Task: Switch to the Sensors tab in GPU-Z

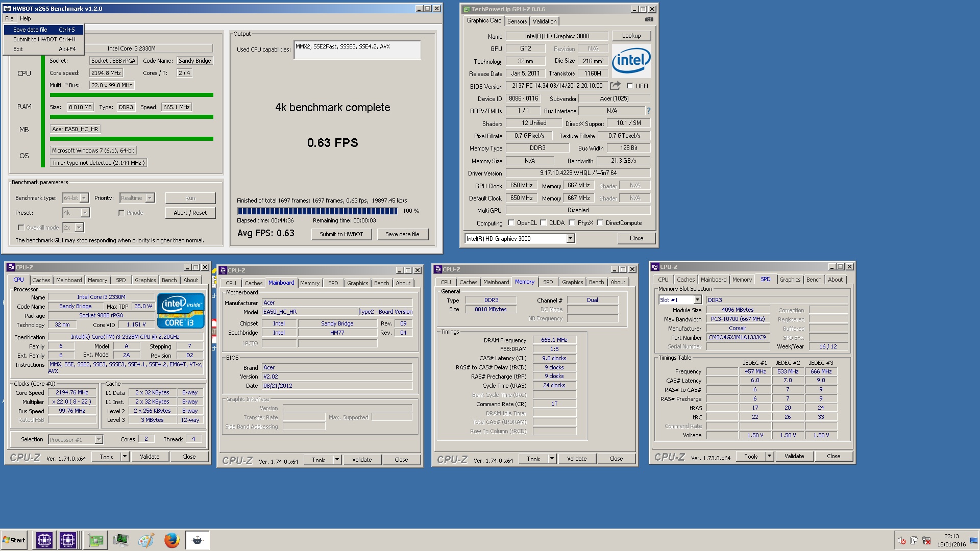Action: coord(517,21)
